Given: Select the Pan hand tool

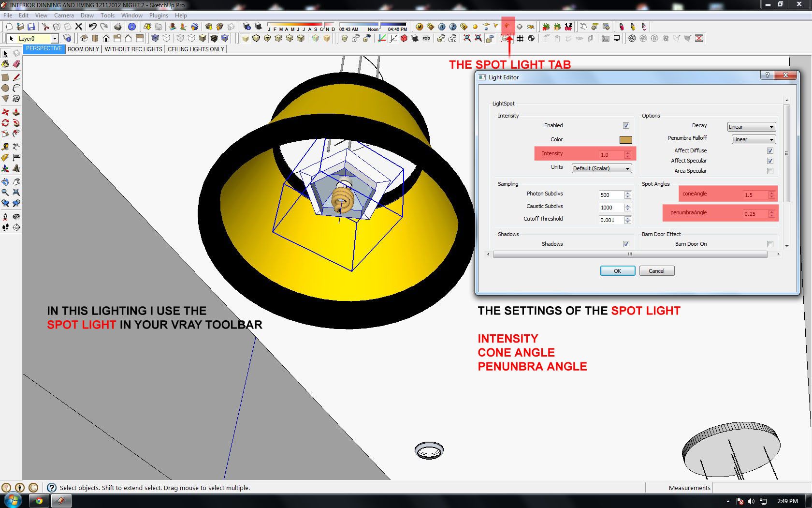Looking at the screenshot, I should [16, 182].
